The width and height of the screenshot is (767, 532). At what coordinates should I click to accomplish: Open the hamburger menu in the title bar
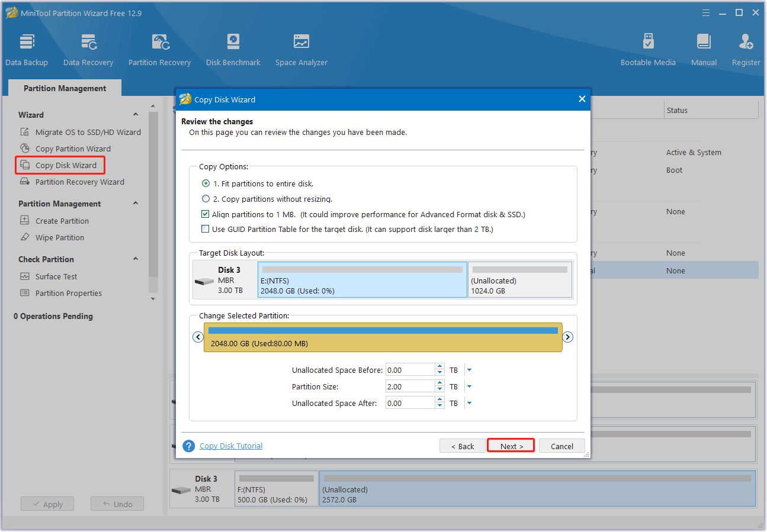coord(706,12)
